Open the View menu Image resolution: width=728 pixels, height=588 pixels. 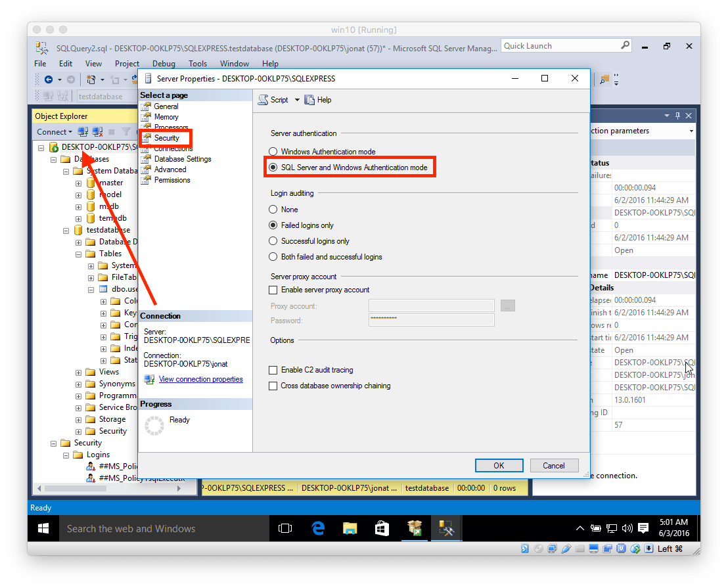coord(93,64)
